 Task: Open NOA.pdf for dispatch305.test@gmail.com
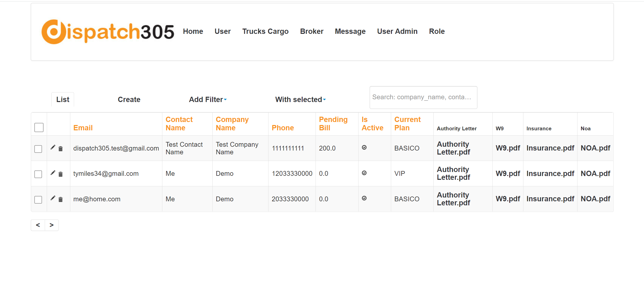click(595, 148)
